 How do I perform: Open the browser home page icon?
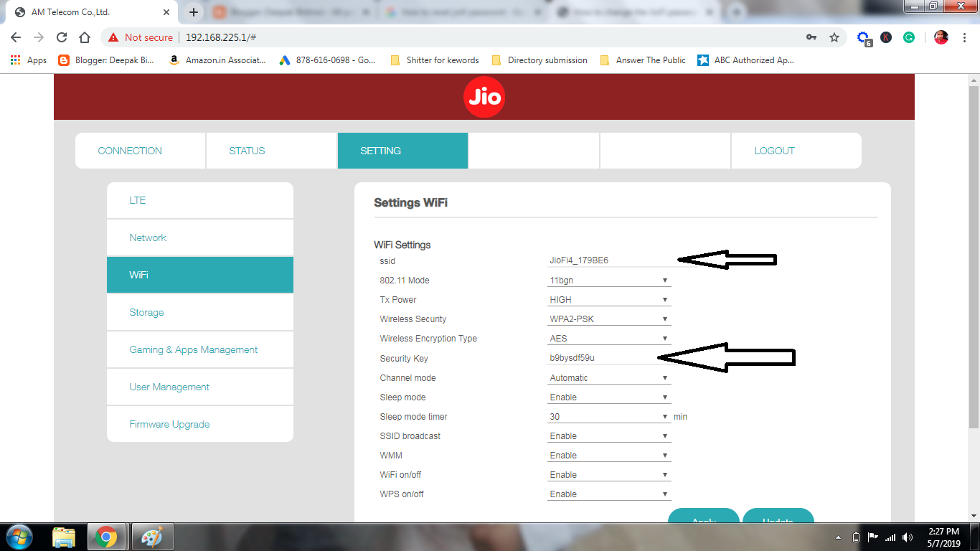click(x=85, y=37)
